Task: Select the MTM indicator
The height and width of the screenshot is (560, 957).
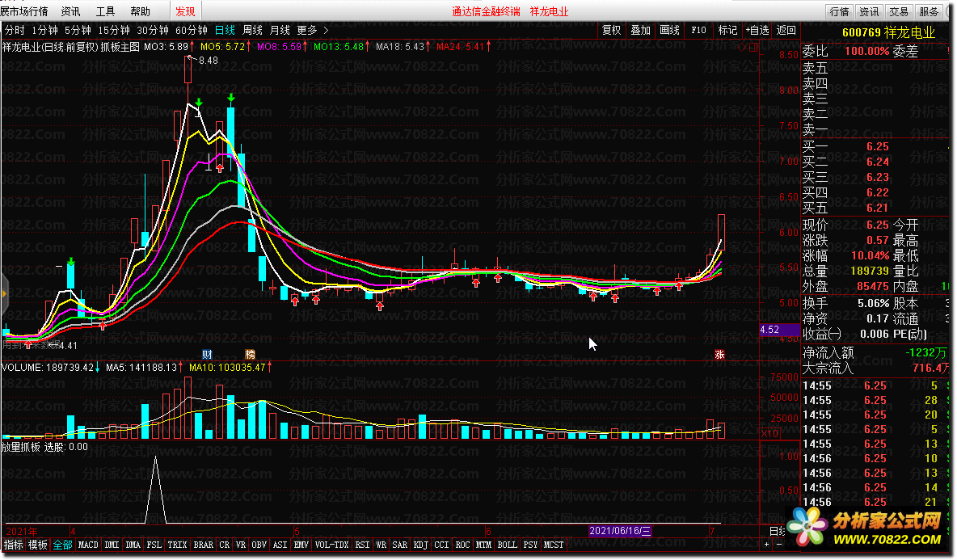Action: click(484, 545)
